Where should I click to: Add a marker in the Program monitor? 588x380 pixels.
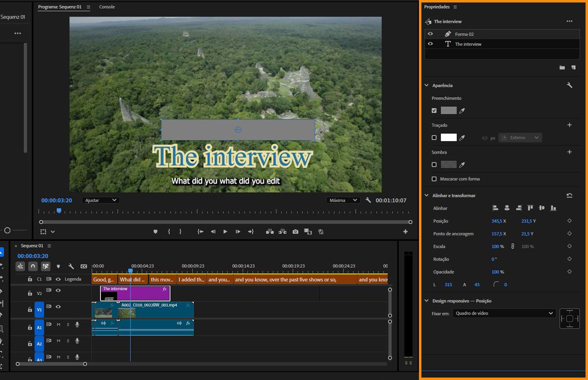coord(156,231)
